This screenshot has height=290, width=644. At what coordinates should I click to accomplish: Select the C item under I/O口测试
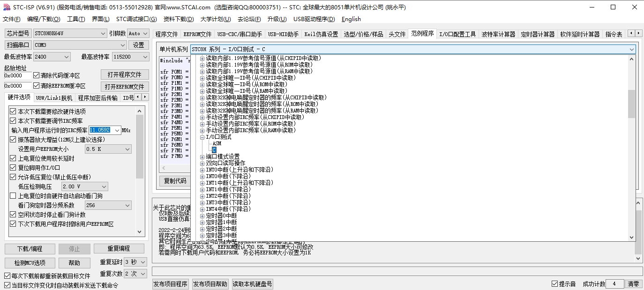[x=214, y=150]
